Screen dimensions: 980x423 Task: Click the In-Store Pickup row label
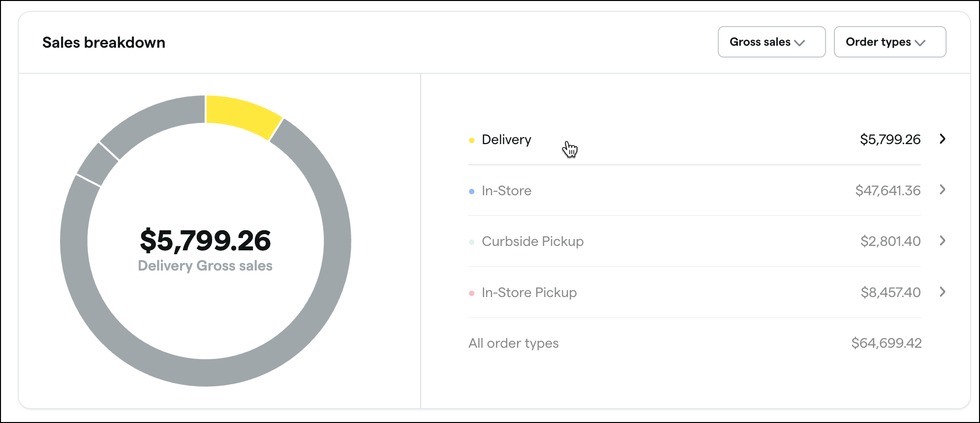coord(528,293)
